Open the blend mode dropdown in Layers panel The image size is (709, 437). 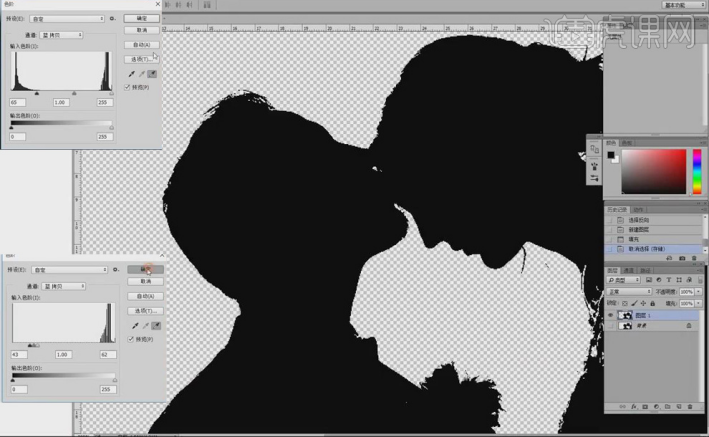(x=628, y=291)
